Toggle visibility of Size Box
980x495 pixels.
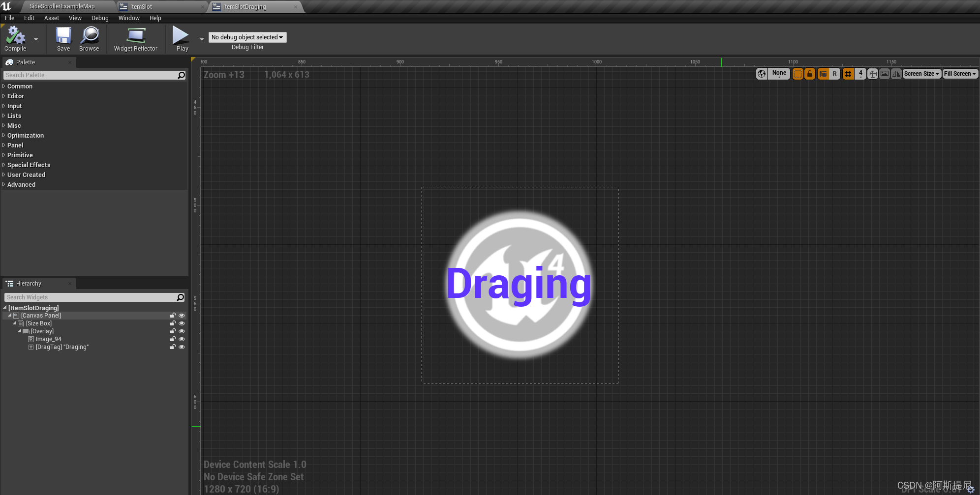pos(182,323)
